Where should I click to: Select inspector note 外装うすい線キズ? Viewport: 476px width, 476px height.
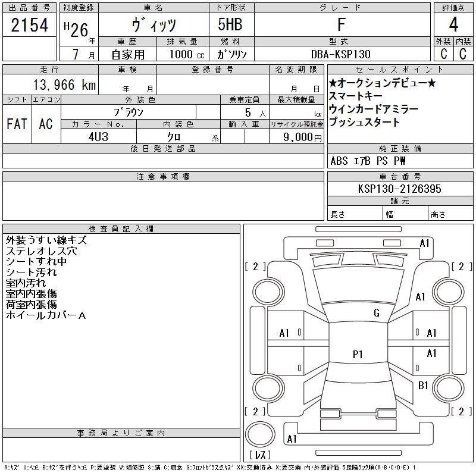click(x=46, y=240)
